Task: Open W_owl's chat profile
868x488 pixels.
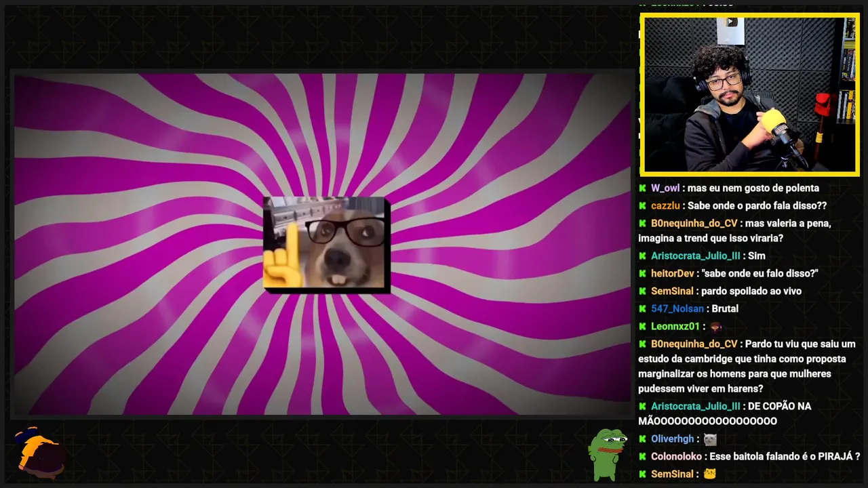Action: 665,188
